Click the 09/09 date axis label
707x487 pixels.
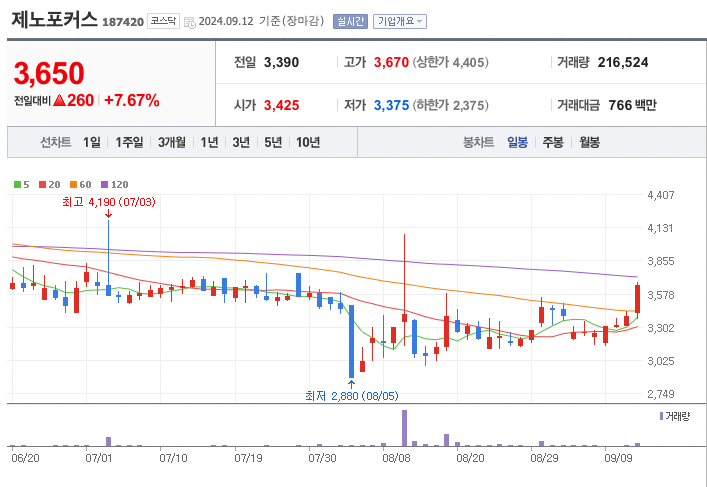(x=618, y=458)
